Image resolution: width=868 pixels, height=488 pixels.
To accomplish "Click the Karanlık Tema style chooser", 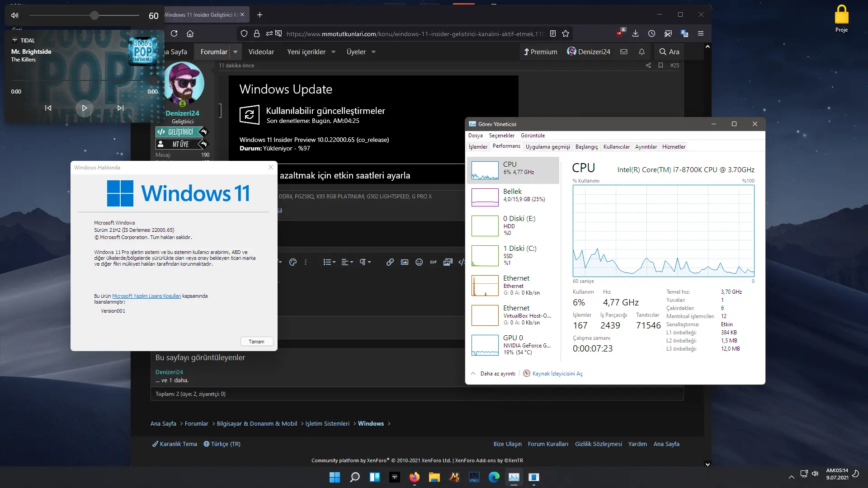I will [175, 444].
